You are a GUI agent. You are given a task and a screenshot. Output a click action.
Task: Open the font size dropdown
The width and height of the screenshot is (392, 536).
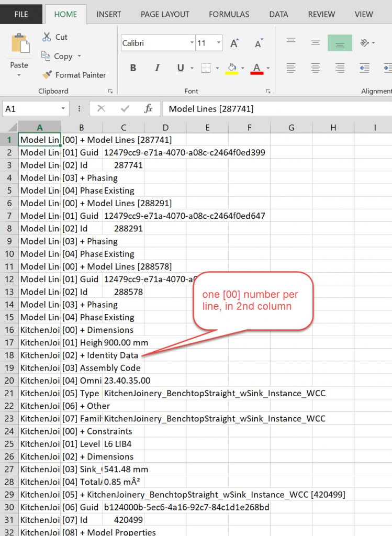[x=218, y=43]
